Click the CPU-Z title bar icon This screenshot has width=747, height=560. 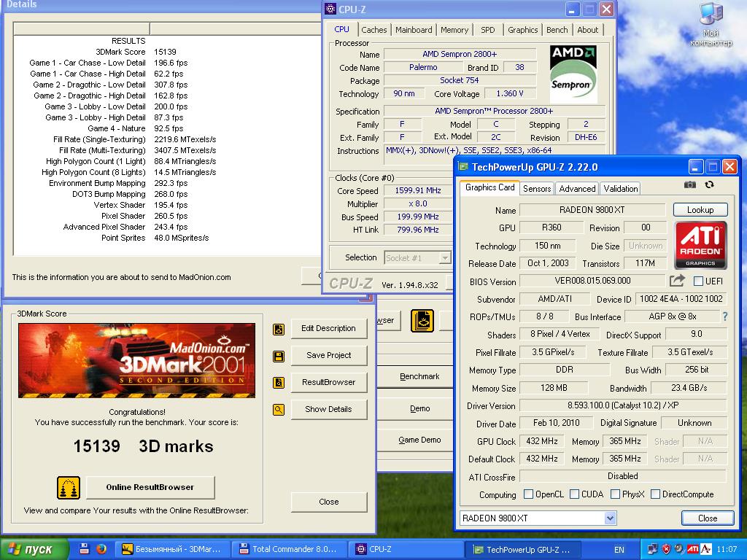point(330,9)
